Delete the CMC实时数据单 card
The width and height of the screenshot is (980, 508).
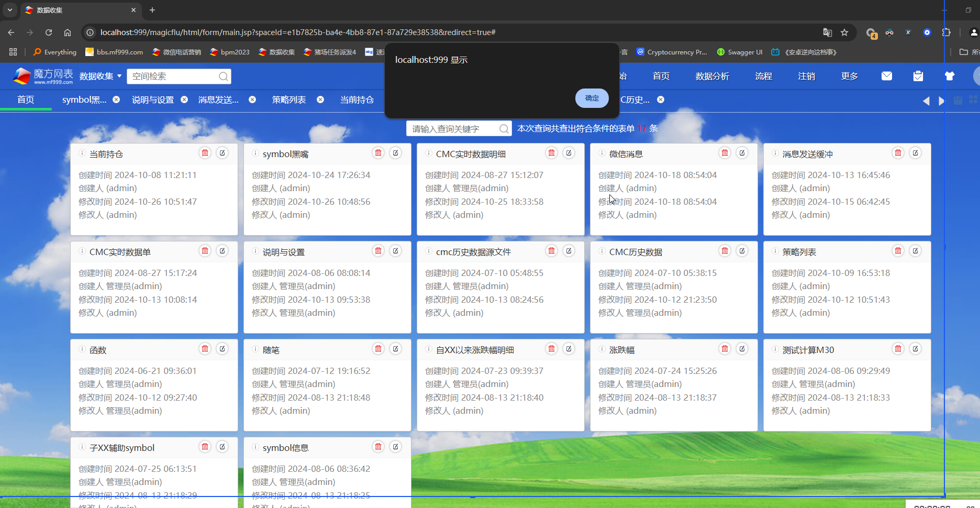tap(205, 251)
